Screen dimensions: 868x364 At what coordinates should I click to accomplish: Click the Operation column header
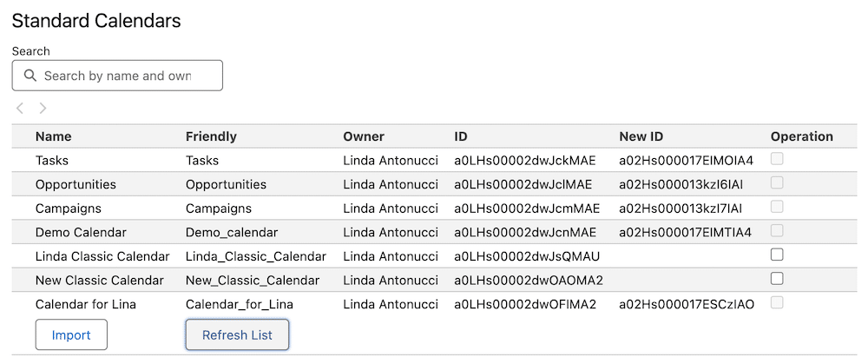pos(801,136)
